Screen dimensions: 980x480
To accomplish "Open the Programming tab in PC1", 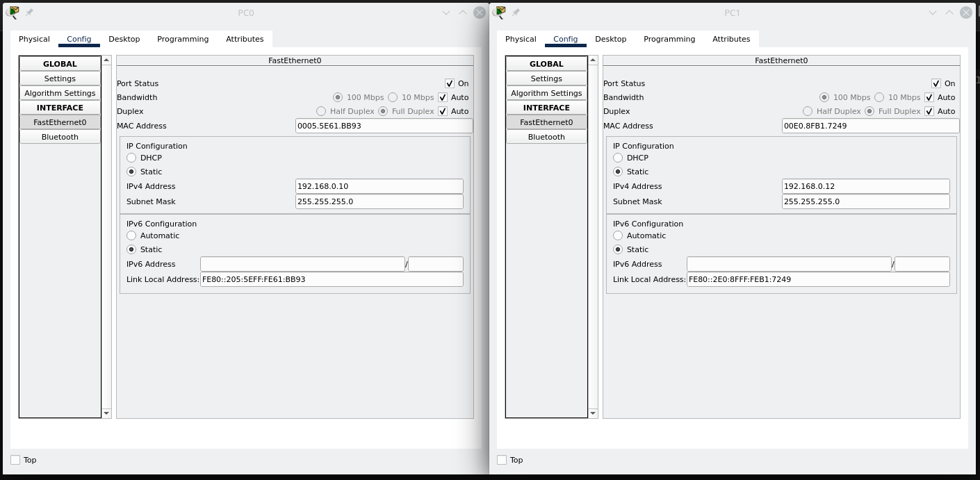I will point(669,39).
